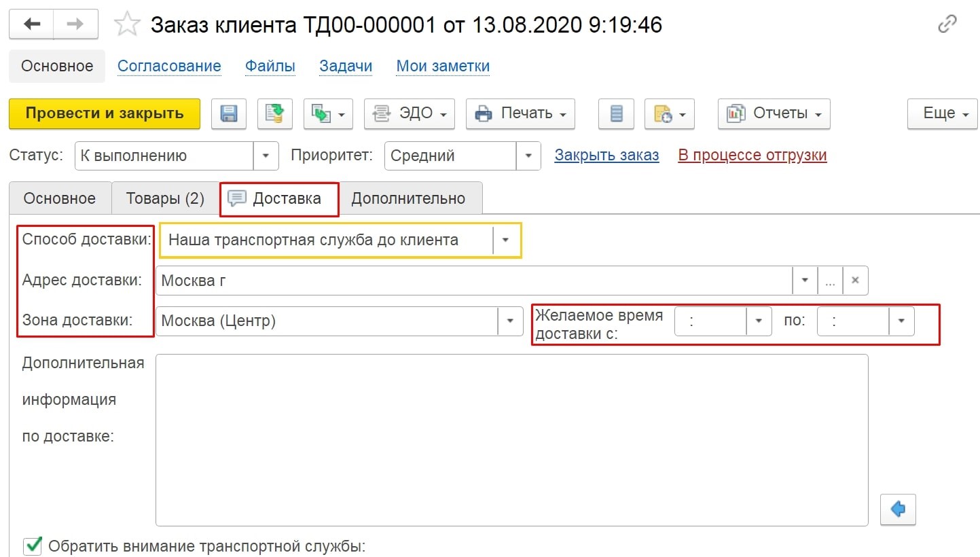Viewport: 980px width, 557px height.
Task: Open the attached files icon dropdown
Action: [669, 114]
